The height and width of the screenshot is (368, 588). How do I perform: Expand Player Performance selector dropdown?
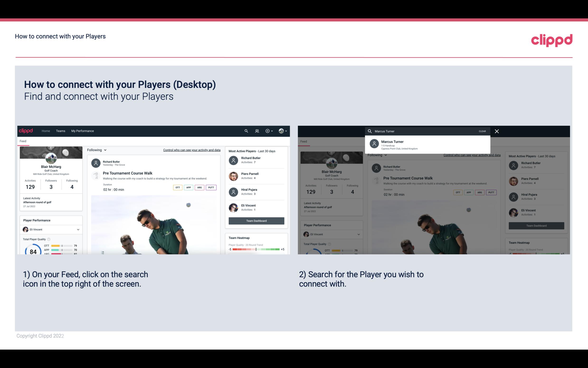pyautogui.click(x=77, y=229)
